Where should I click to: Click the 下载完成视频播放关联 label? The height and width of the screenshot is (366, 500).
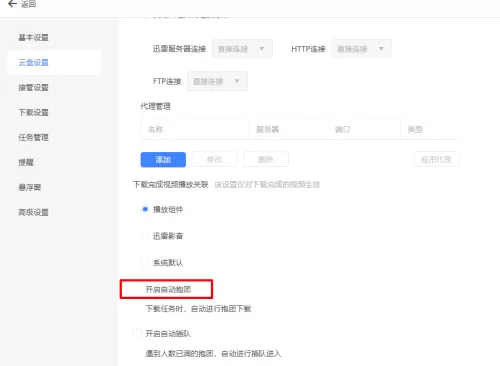tap(171, 184)
